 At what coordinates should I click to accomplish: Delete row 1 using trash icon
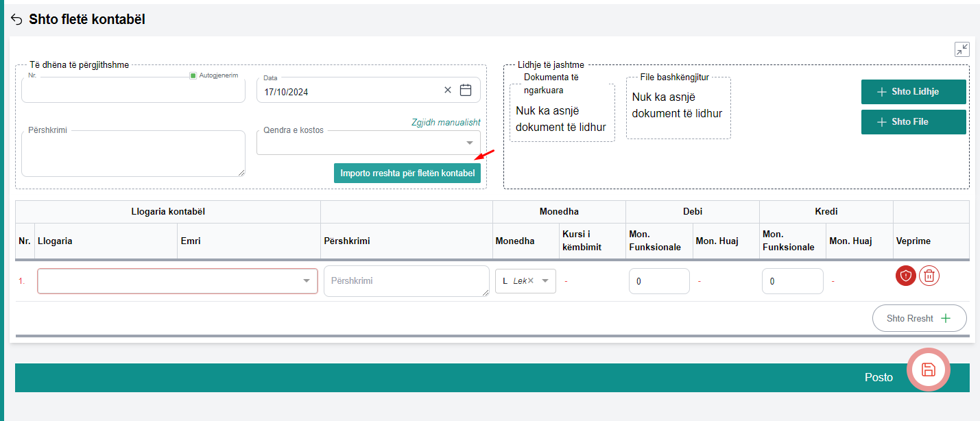point(929,276)
